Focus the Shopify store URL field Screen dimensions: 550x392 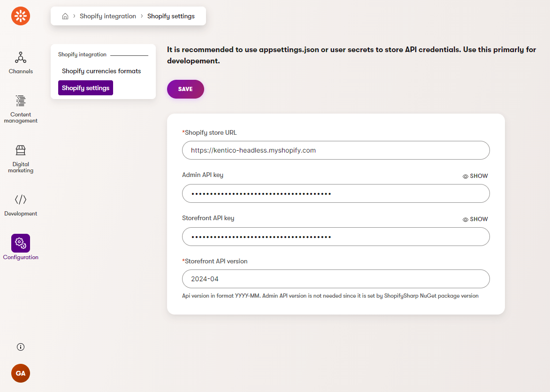click(336, 150)
